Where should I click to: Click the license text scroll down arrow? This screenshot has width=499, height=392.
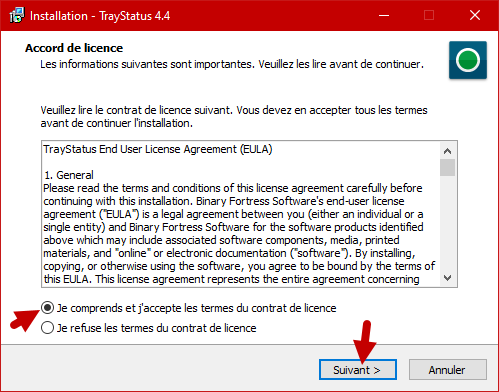[447, 278]
